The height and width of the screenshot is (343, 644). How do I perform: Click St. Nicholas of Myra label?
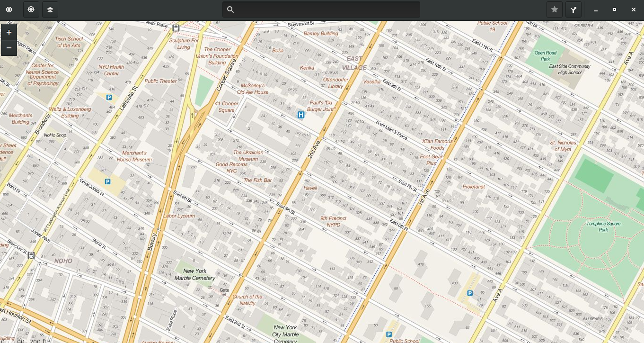click(x=563, y=145)
